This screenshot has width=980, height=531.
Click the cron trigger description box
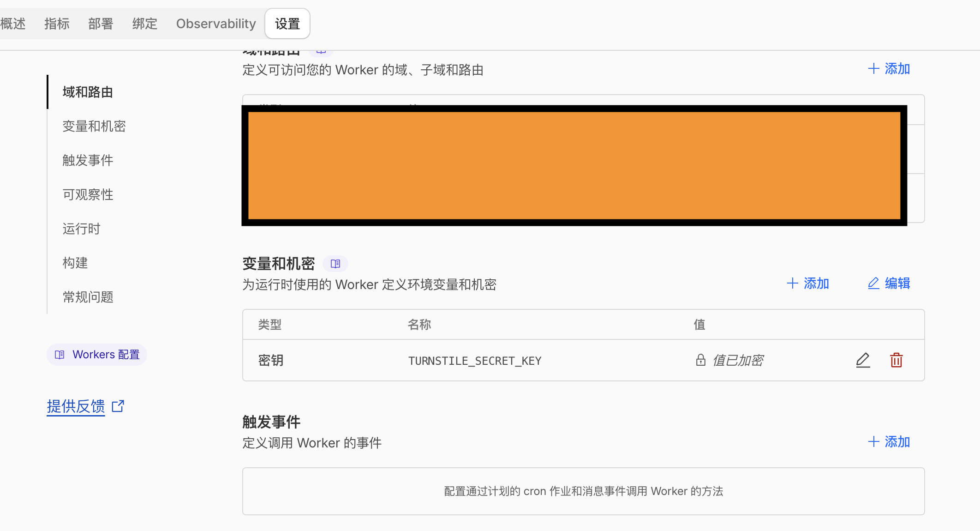point(584,491)
